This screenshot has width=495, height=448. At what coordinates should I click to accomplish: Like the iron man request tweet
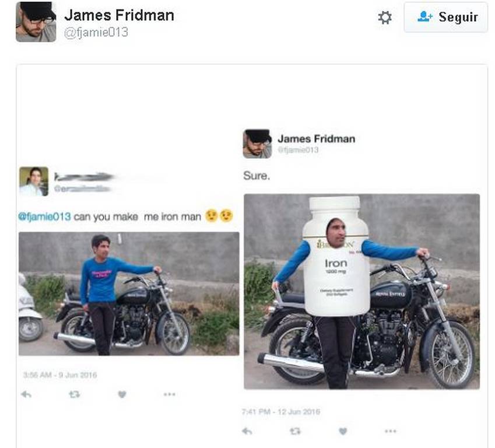122,394
